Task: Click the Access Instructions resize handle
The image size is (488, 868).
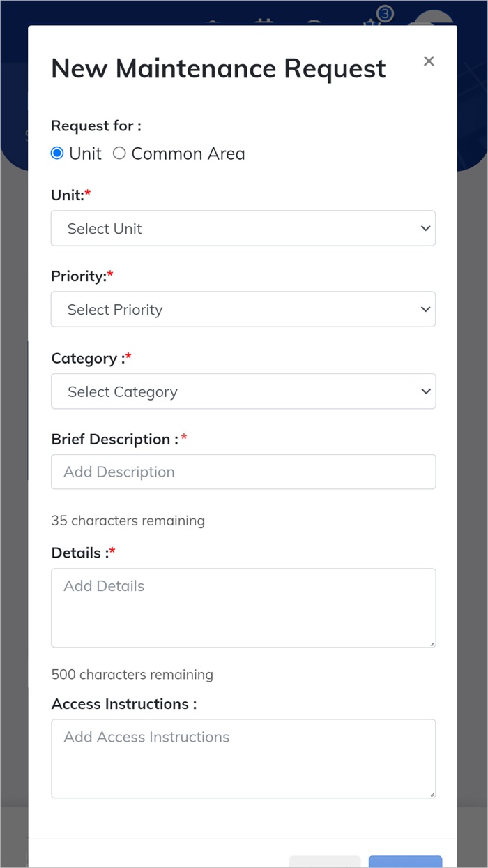Action: tap(432, 794)
